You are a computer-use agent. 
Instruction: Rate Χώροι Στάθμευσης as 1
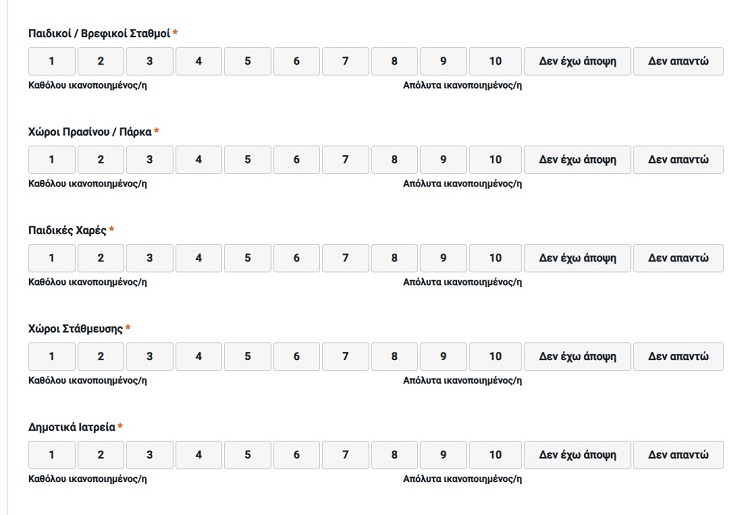coord(52,356)
